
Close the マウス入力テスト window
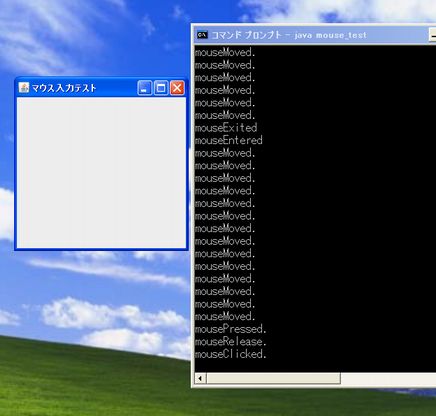tap(177, 88)
